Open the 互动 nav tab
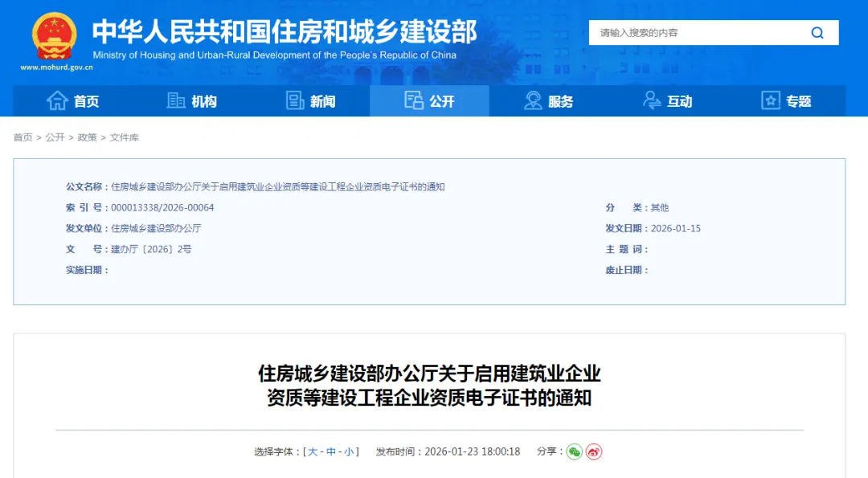868x478 pixels. pos(668,101)
